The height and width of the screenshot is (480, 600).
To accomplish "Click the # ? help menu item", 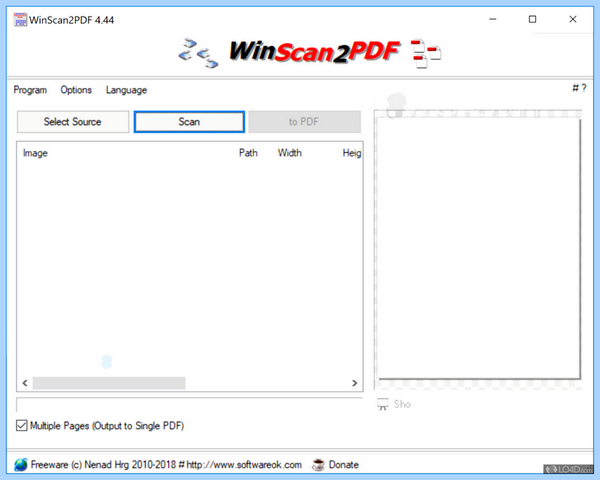I will tap(579, 88).
